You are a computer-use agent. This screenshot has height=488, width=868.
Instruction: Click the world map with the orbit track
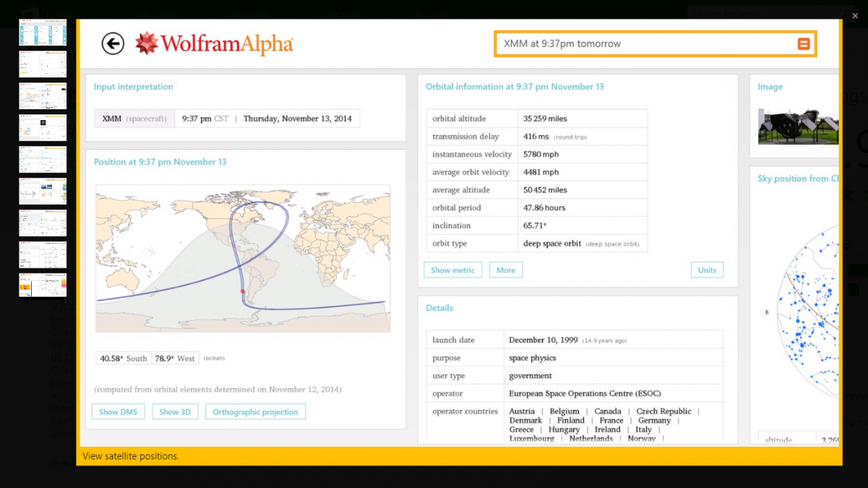click(243, 258)
